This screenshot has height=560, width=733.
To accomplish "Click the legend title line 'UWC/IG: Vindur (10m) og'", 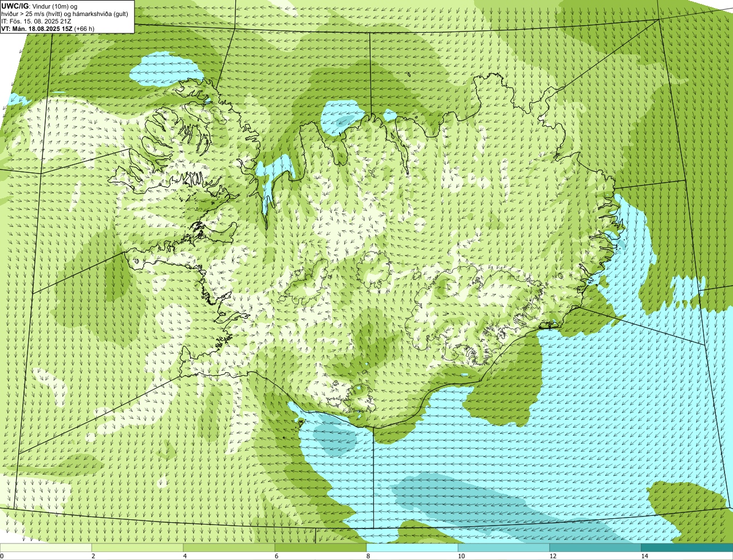I will tap(40, 6).
